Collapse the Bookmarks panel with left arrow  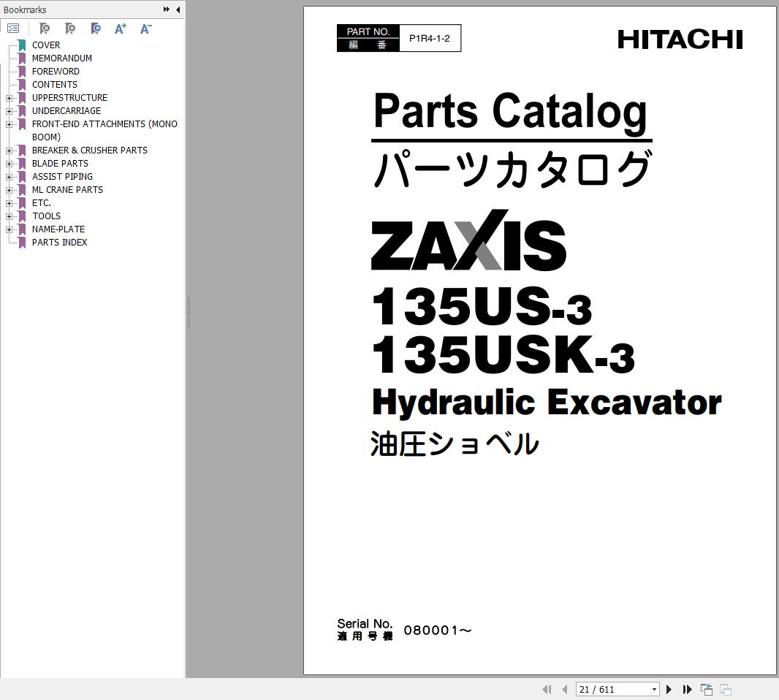click(178, 9)
